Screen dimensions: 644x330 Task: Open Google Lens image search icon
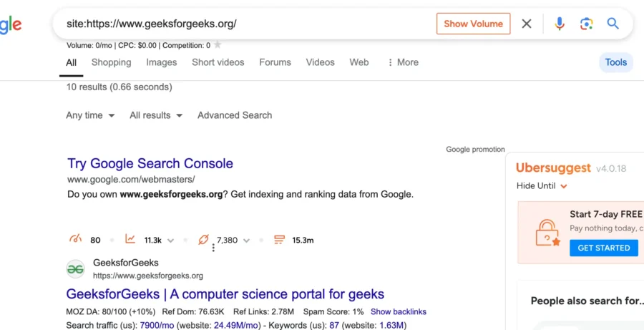pos(587,24)
